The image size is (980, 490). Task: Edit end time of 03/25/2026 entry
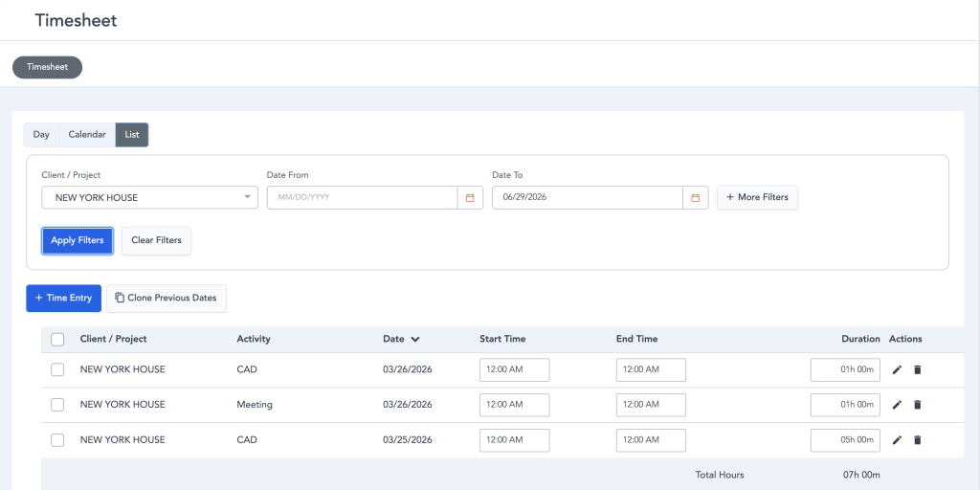(x=651, y=440)
